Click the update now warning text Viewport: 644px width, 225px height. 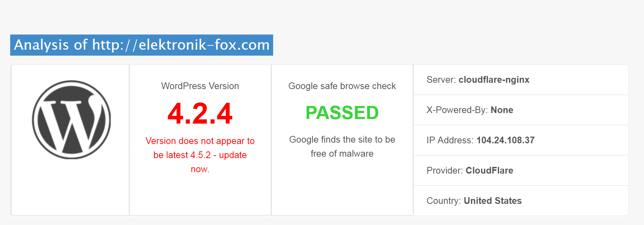pos(200,155)
